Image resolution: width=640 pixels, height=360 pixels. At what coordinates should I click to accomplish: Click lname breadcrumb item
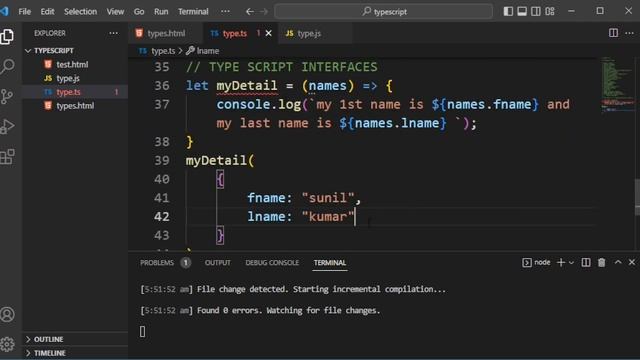coord(203,51)
